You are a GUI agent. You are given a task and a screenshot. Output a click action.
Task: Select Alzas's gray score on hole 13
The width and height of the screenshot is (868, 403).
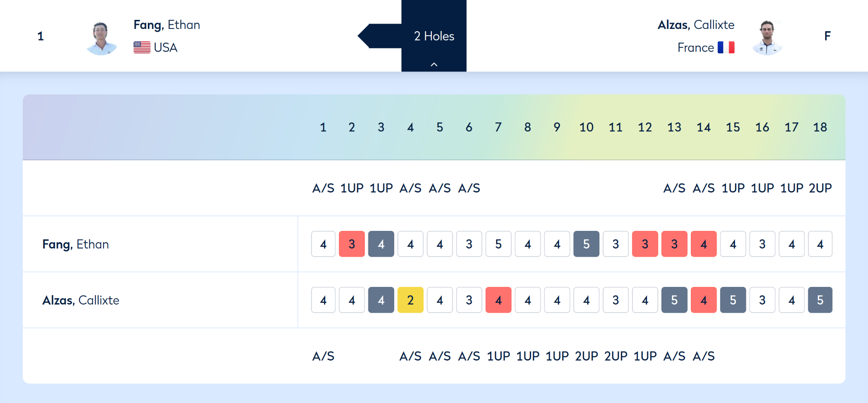coord(675,300)
